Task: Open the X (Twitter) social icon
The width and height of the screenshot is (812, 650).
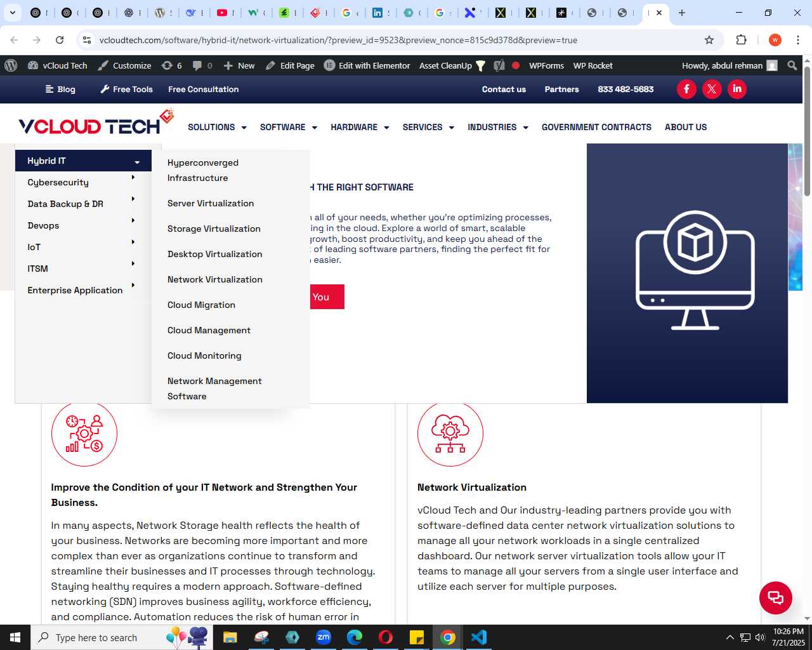Action: pyautogui.click(x=712, y=89)
